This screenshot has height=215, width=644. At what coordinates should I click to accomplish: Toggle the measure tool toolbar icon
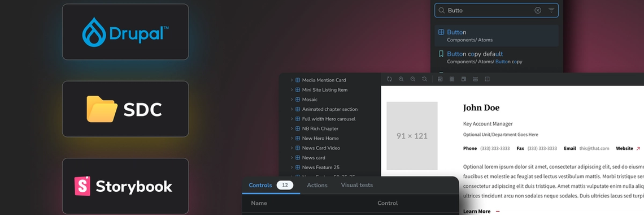(x=476, y=79)
